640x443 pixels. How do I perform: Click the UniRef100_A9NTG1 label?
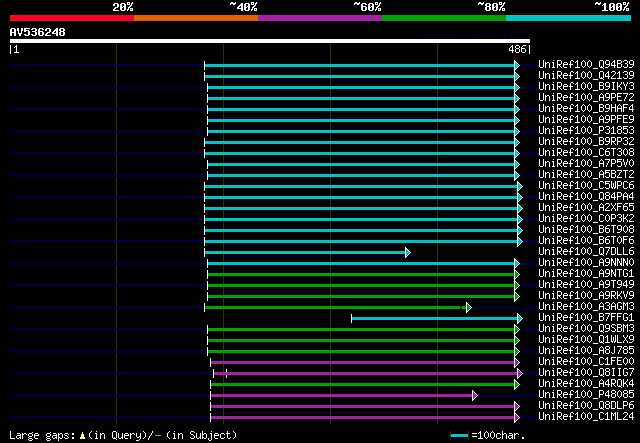(586, 274)
